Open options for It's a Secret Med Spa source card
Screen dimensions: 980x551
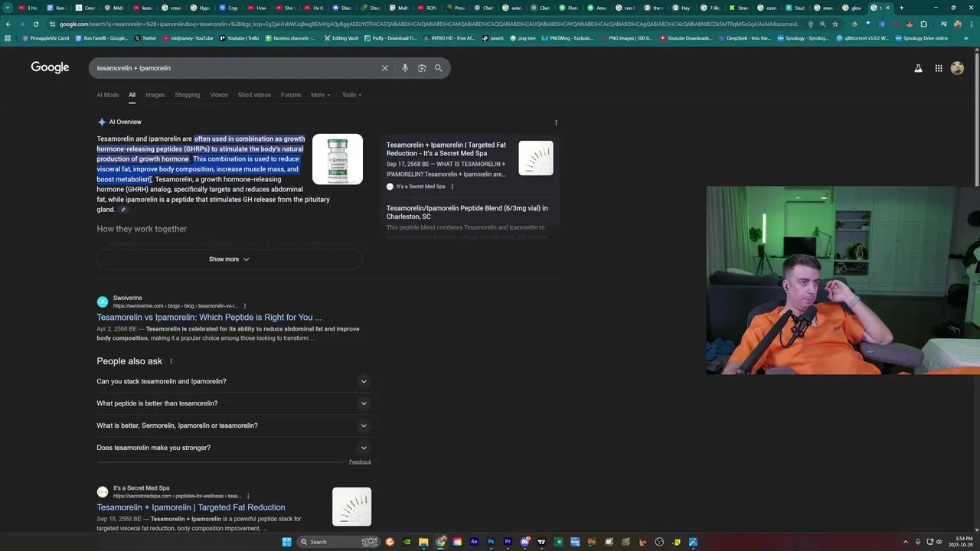point(452,187)
